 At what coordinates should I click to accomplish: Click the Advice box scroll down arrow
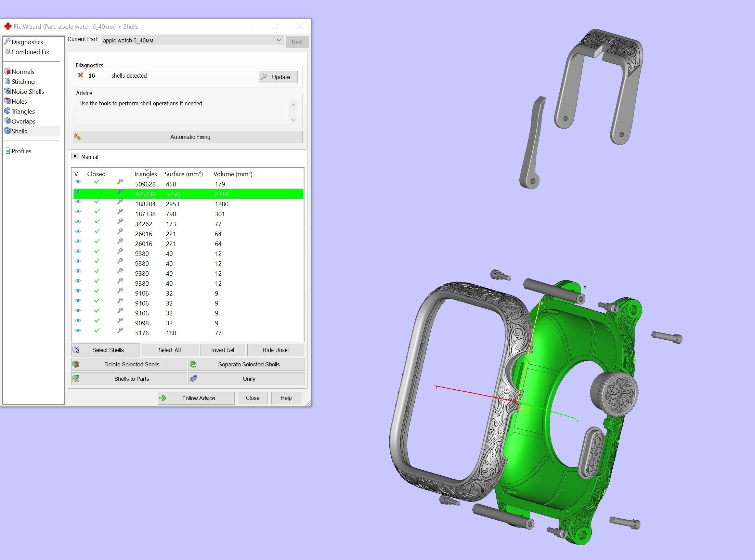pos(293,120)
